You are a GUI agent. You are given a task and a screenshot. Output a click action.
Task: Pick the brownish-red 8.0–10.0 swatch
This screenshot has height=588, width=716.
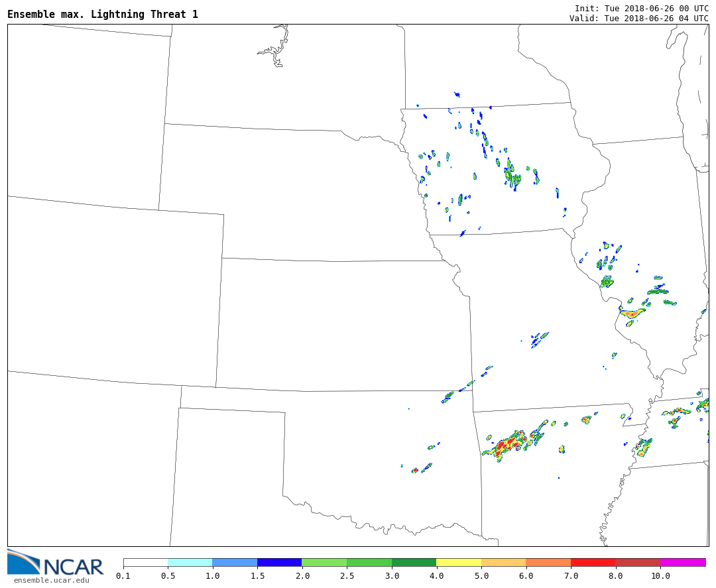point(637,562)
